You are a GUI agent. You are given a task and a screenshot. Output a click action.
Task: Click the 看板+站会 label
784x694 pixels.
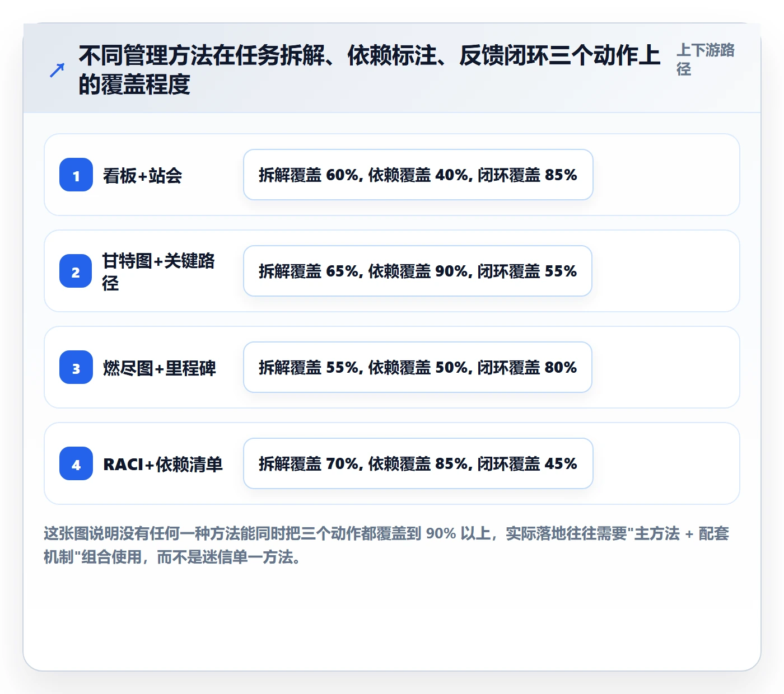142,175
